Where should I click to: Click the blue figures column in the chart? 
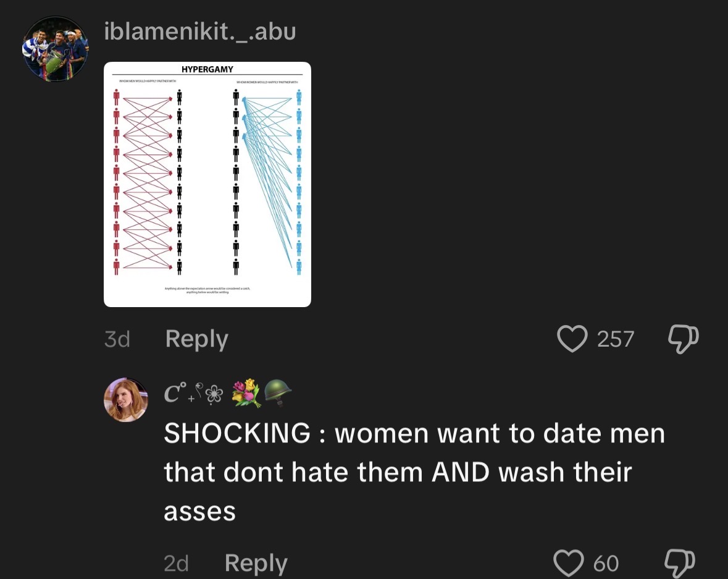pos(299,182)
